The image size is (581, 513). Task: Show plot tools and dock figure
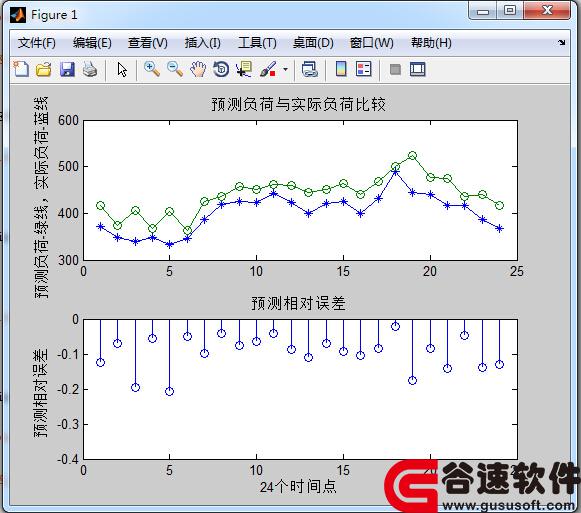pyautogui.click(x=418, y=69)
